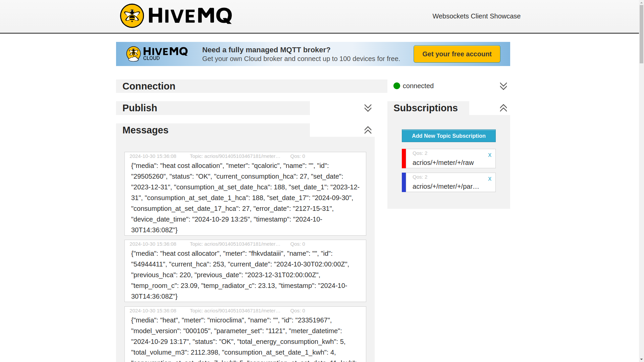644x362 pixels.
Task: Select the Subscriptions tab label
Action: click(x=426, y=108)
